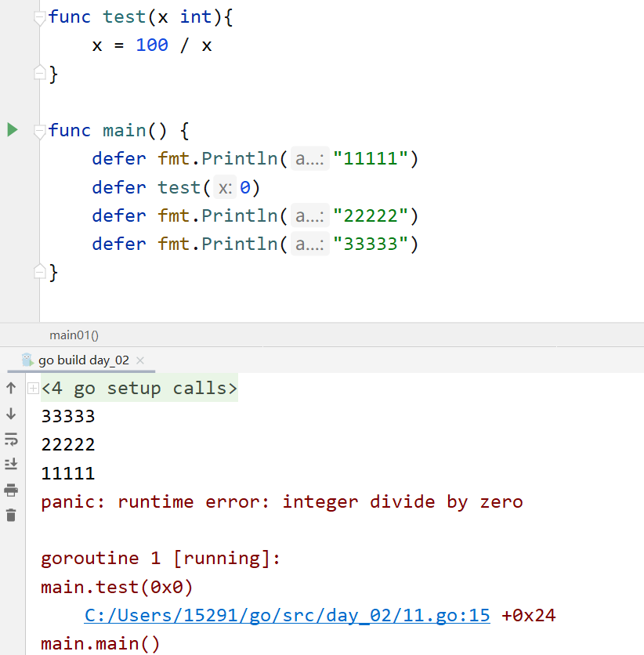Close the 'go build day_02' run tab
The width and height of the screenshot is (644, 655).
pos(140,360)
